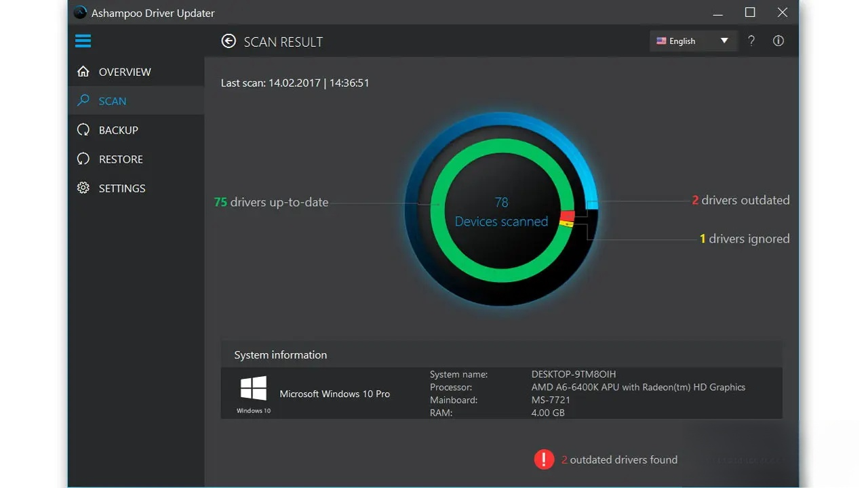868x488 pixels.
Task: Click the "1 drivers ignored" label
Action: pyautogui.click(x=745, y=239)
